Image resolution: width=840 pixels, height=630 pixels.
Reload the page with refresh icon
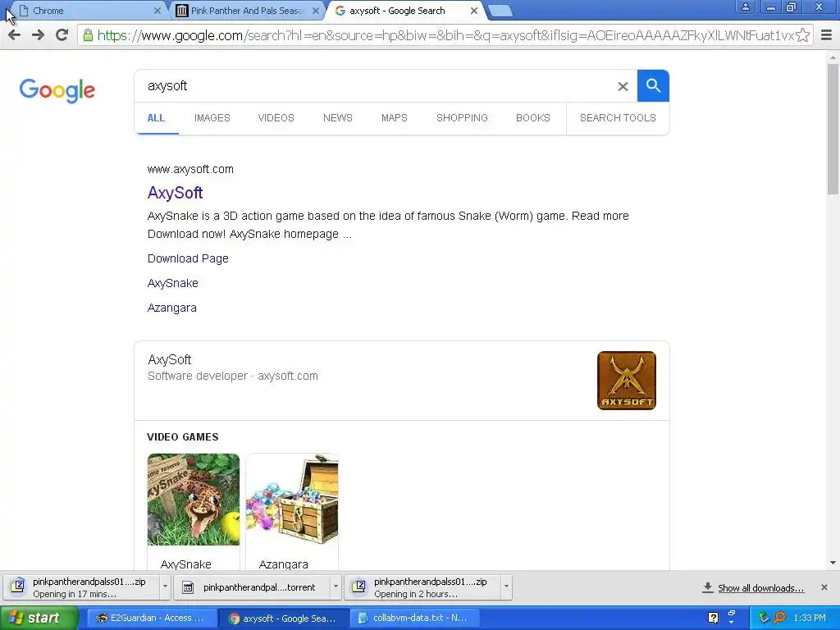click(x=62, y=35)
